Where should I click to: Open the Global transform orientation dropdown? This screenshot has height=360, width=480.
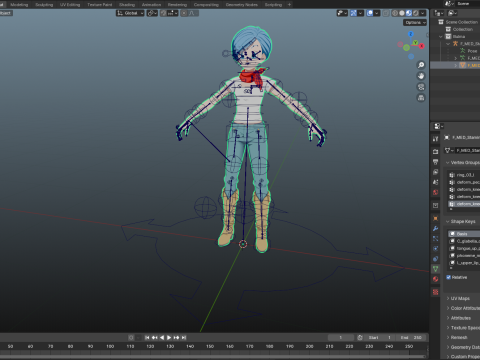(x=130, y=13)
